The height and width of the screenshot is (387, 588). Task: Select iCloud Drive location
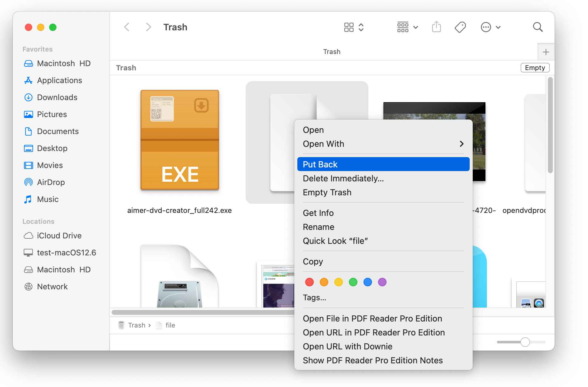[59, 236]
